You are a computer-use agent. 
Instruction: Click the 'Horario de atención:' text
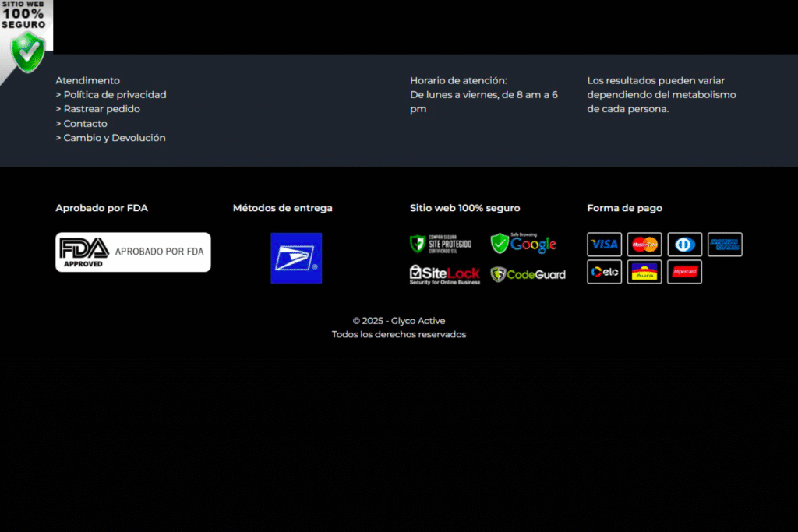458,80
